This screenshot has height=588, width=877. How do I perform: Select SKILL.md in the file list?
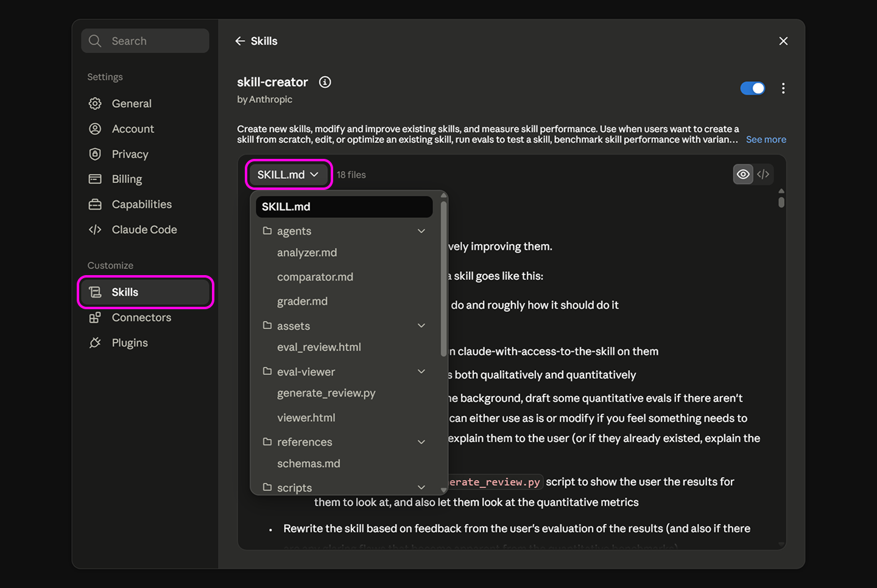point(344,206)
